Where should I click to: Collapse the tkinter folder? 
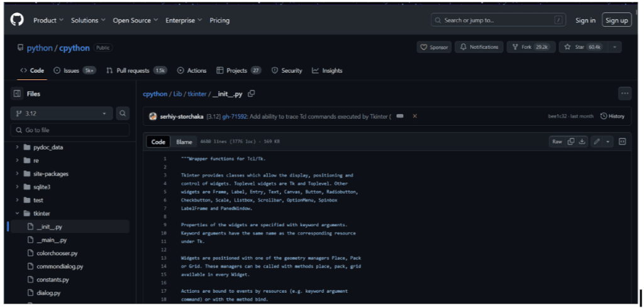(18, 213)
